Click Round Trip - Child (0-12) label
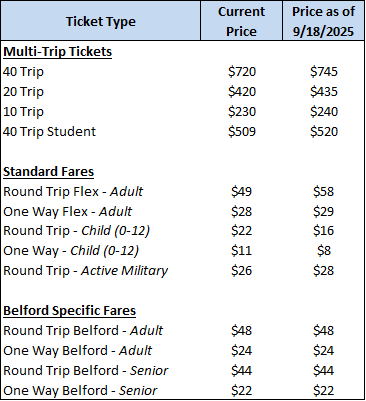 [77, 231]
